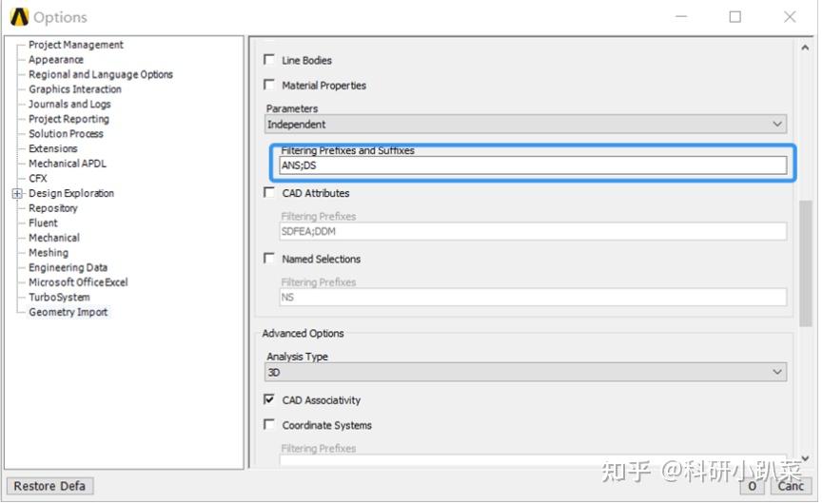Toggle the Named Selections checkbox
The width and height of the screenshot is (823, 504).
[x=268, y=259]
